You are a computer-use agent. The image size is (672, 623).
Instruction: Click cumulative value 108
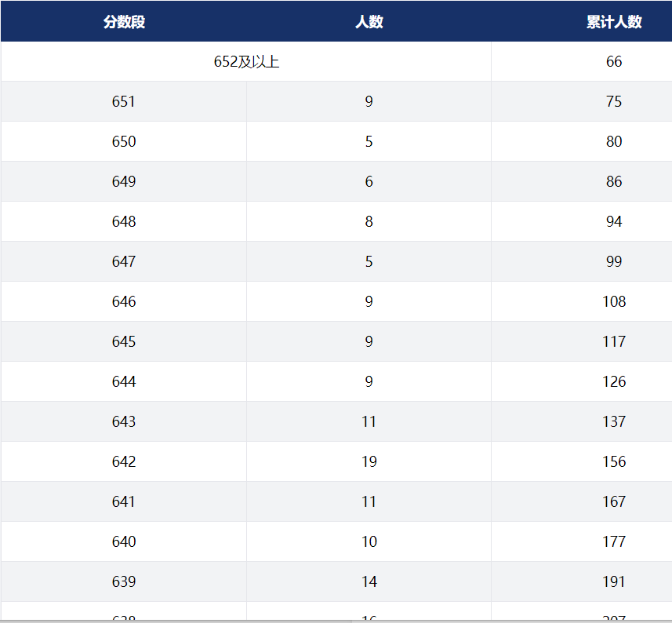(614, 301)
